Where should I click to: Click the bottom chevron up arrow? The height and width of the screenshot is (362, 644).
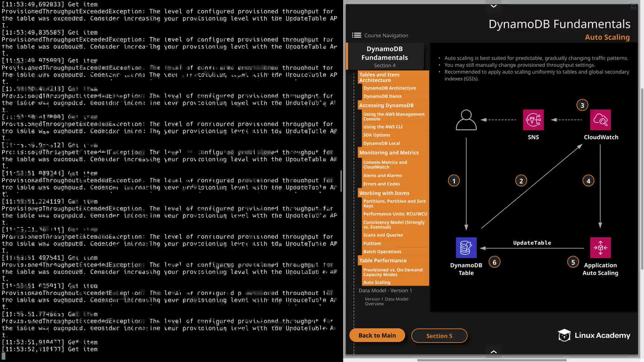493,352
